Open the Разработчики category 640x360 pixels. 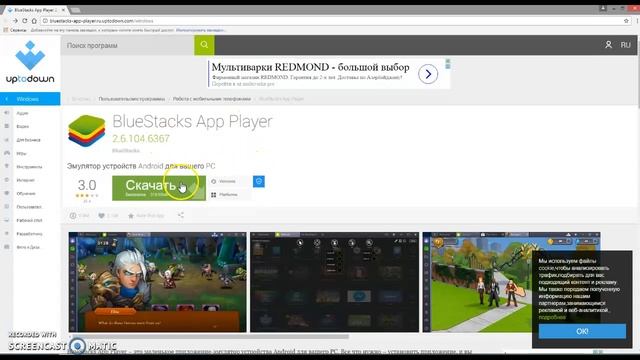(x=29, y=234)
